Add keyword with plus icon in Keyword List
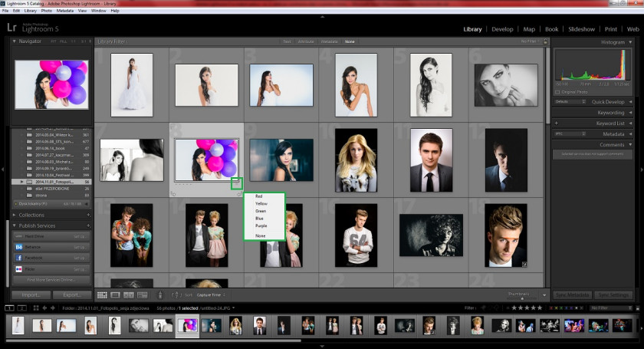This screenshot has width=644, height=349. 556,123
